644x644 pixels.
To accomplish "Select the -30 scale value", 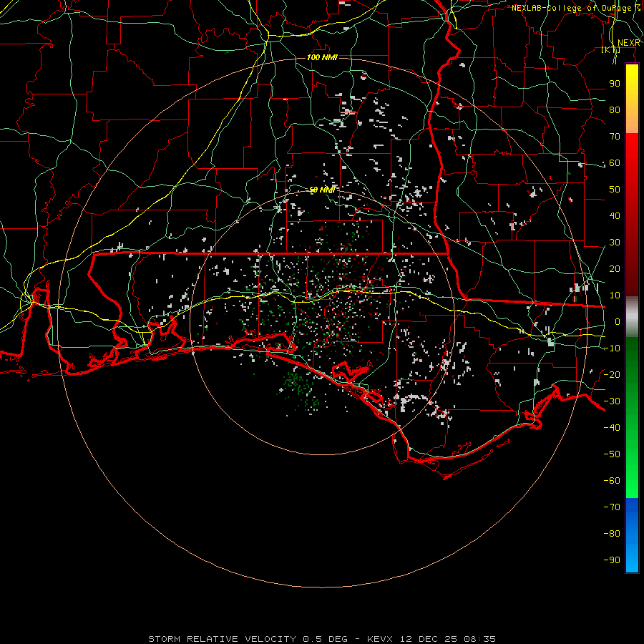I will click(612, 401).
